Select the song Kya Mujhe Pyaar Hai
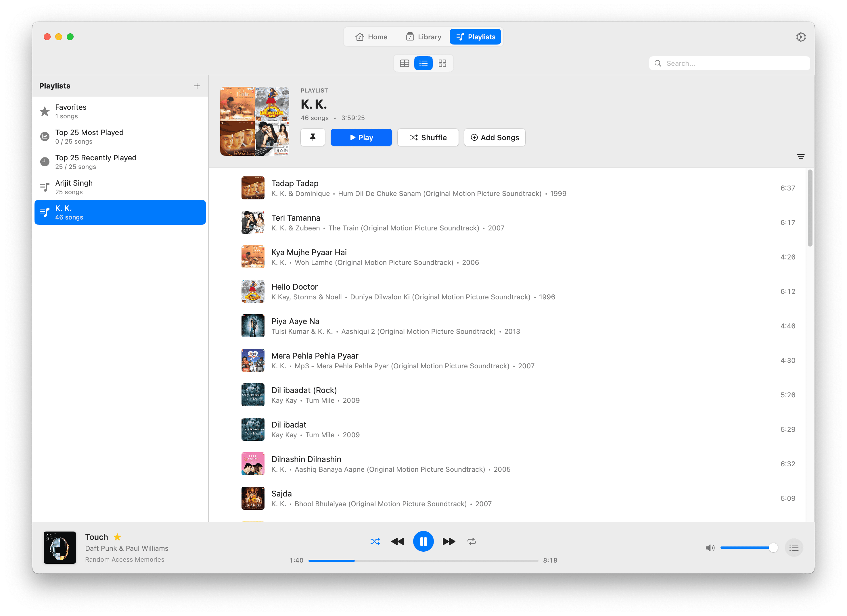The image size is (847, 616). [x=507, y=257]
